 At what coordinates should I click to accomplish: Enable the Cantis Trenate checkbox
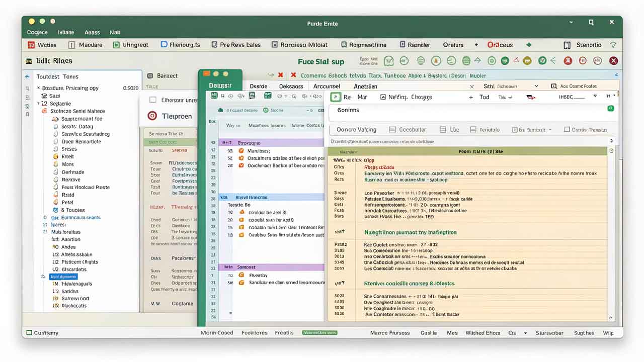[x=567, y=129]
